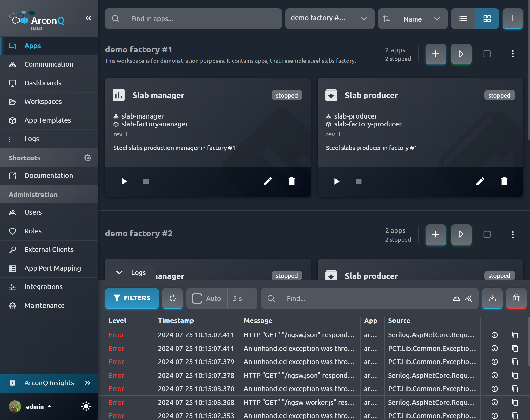Screen dimensions: 530x420
Task: Delete the Slab producer app in factory #1
Action: (504, 181)
